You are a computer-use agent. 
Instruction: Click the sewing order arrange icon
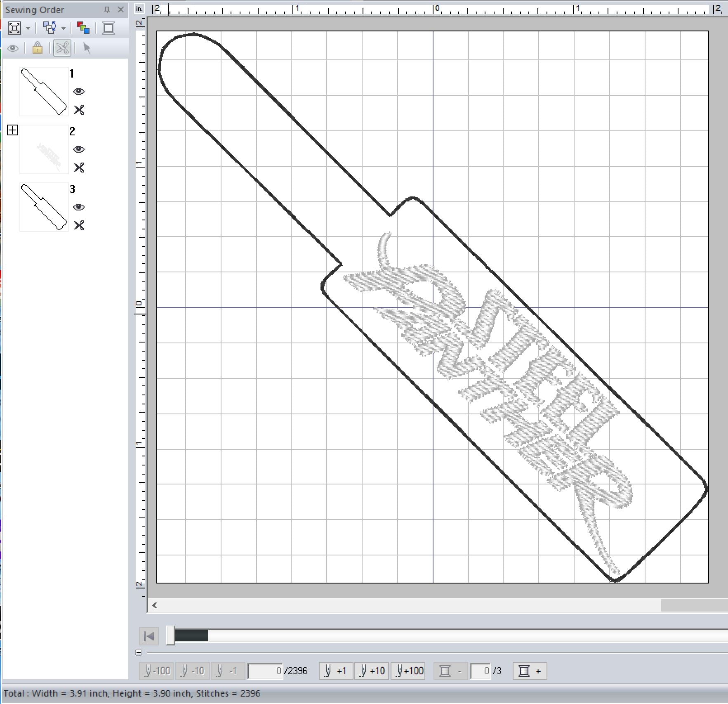pyautogui.click(x=50, y=28)
